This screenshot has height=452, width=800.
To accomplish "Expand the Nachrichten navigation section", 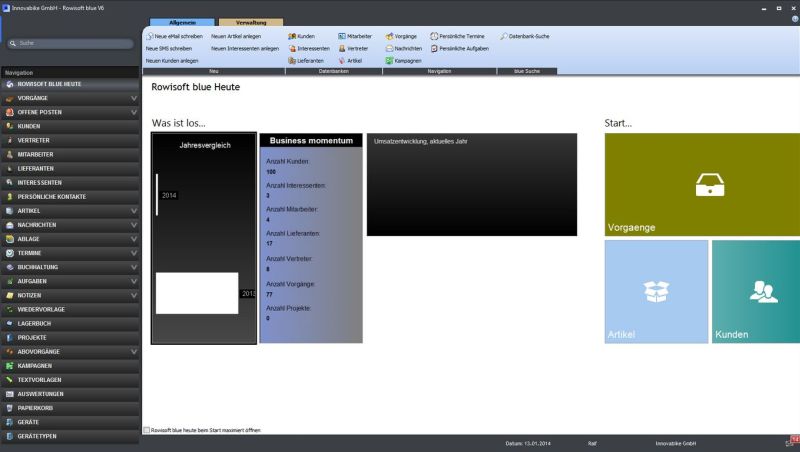I will click(134, 225).
